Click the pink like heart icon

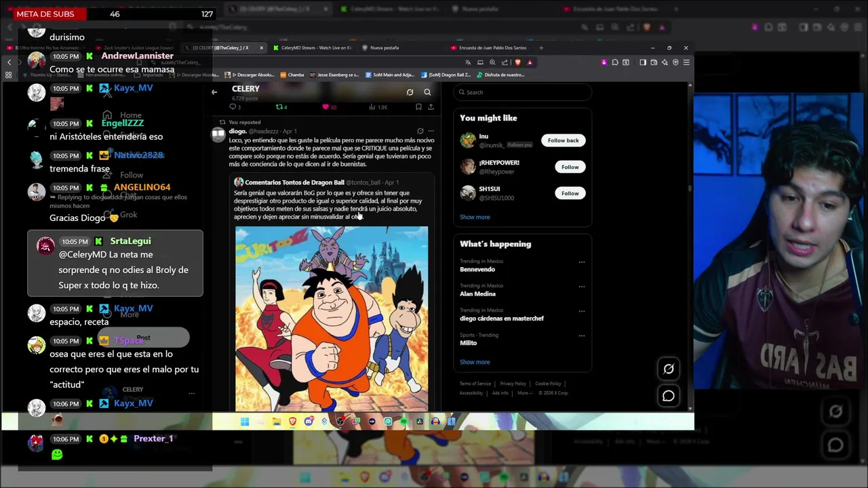[325, 107]
